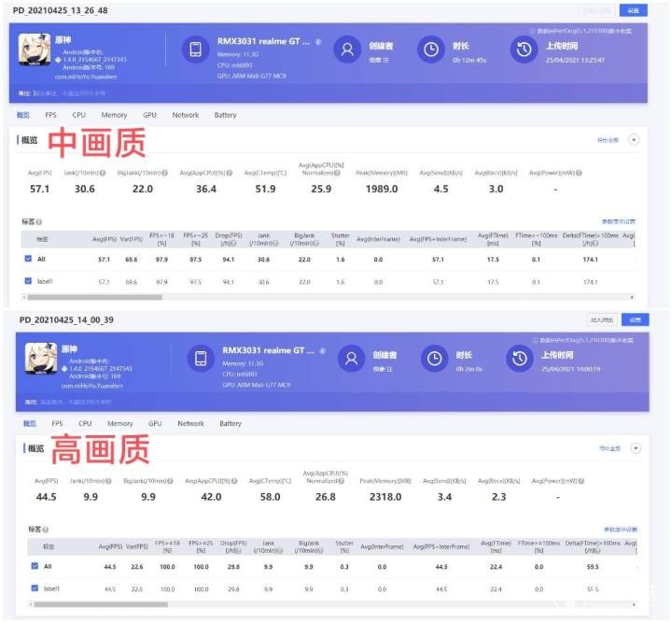Click the Genshin app icon in 13_26_48 report
672x623 pixels.
pos(35,50)
